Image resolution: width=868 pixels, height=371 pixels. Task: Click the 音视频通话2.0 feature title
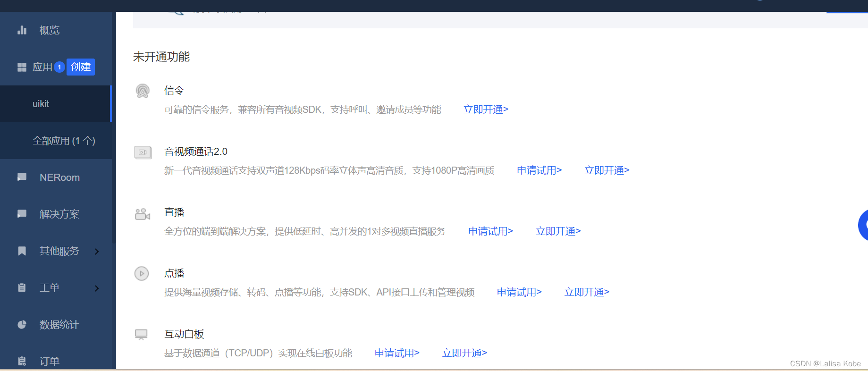click(196, 152)
